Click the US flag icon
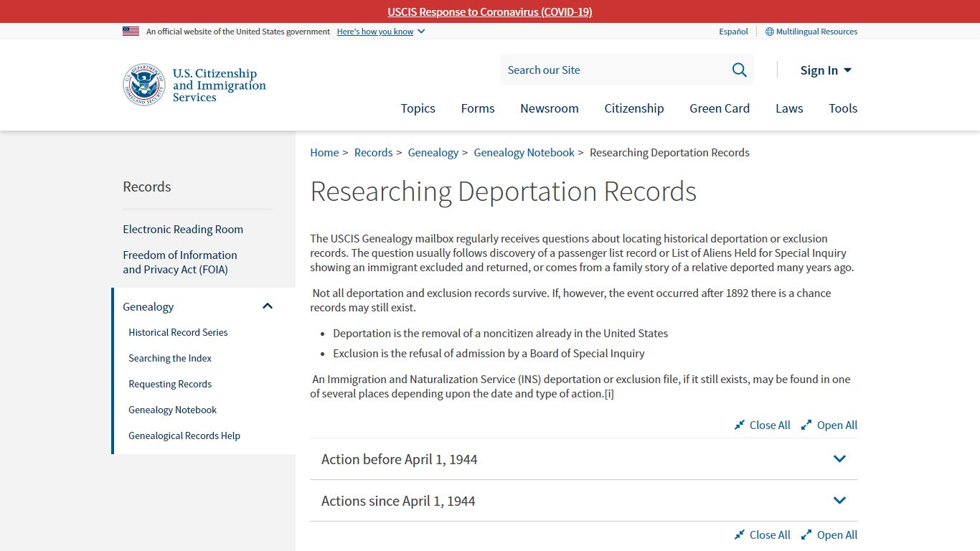This screenshot has height=551, width=980. (x=131, y=32)
